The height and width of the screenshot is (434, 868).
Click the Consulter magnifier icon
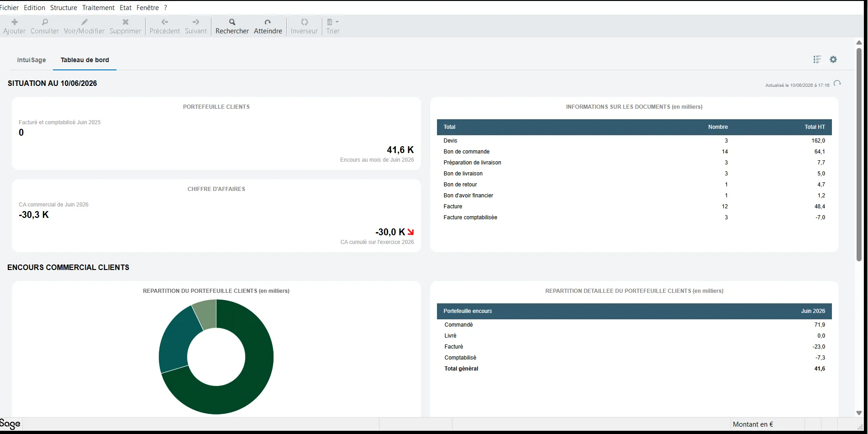tap(45, 22)
